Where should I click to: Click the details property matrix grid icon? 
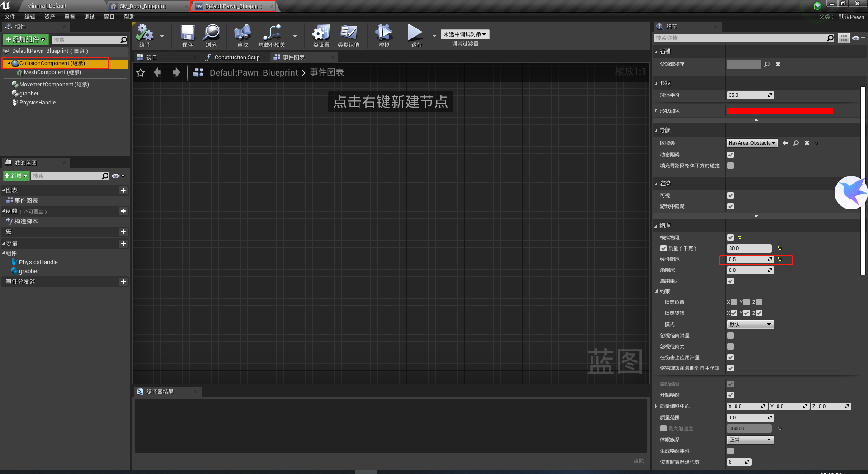click(844, 38)
